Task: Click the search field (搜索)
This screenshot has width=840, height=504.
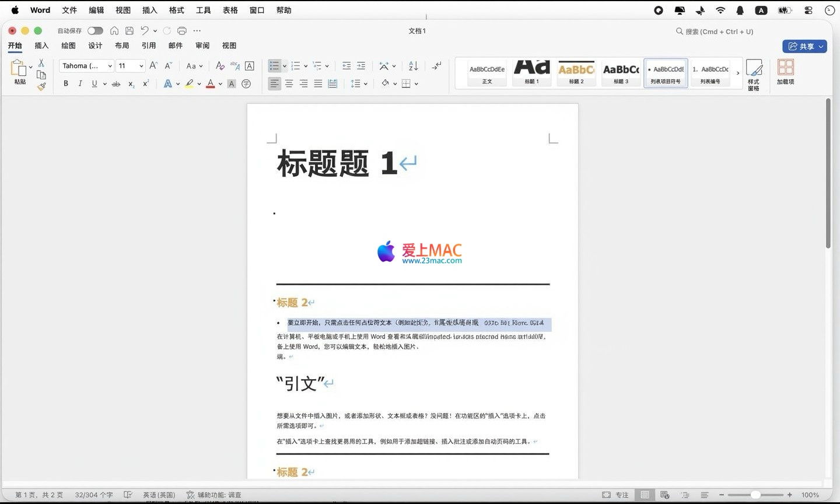Action: (x=719, y=32)
